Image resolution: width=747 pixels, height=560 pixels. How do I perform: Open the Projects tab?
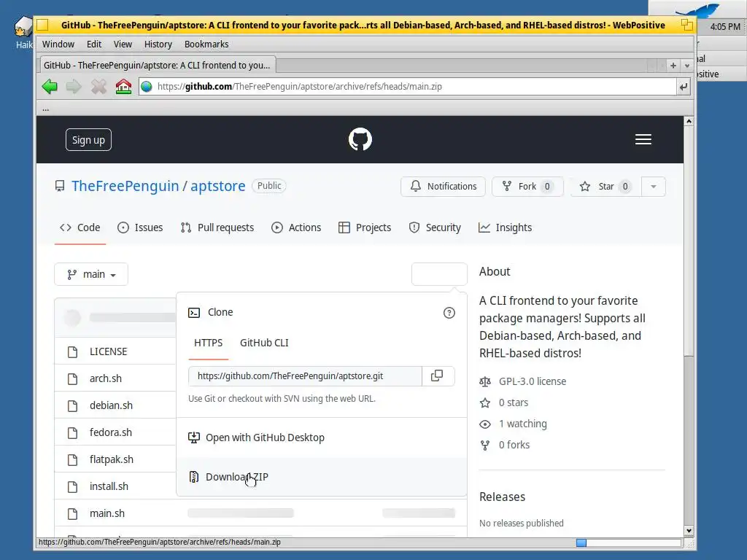point(365,227)
